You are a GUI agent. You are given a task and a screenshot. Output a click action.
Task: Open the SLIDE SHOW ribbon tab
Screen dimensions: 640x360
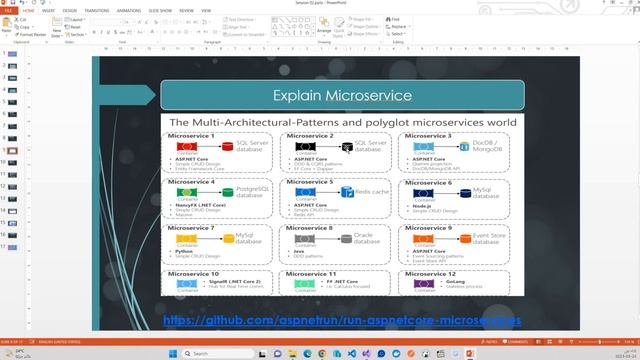click(160, 11)
